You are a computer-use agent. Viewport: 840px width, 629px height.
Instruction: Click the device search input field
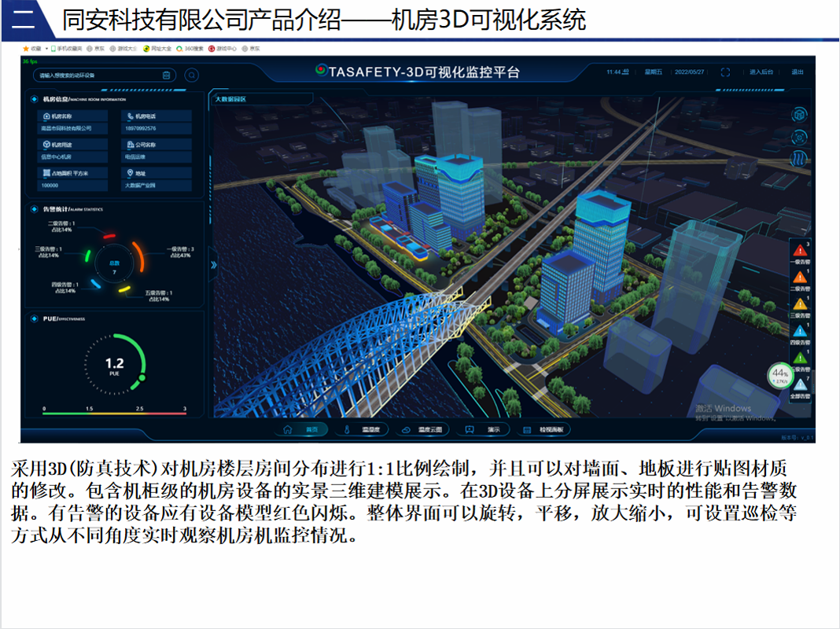tap(94, 75)
